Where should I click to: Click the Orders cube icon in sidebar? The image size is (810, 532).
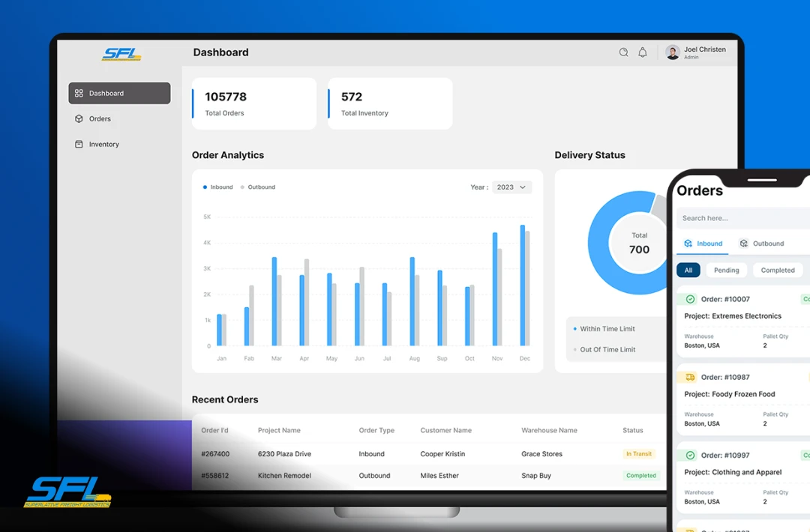tap(79, 118)
